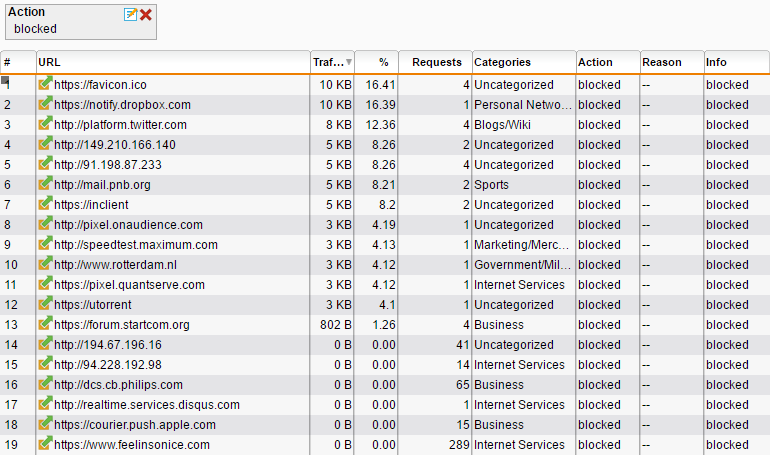Click the 65 requests value
Viewport: 779px width, 460px height.
click(x=463, y=385)
